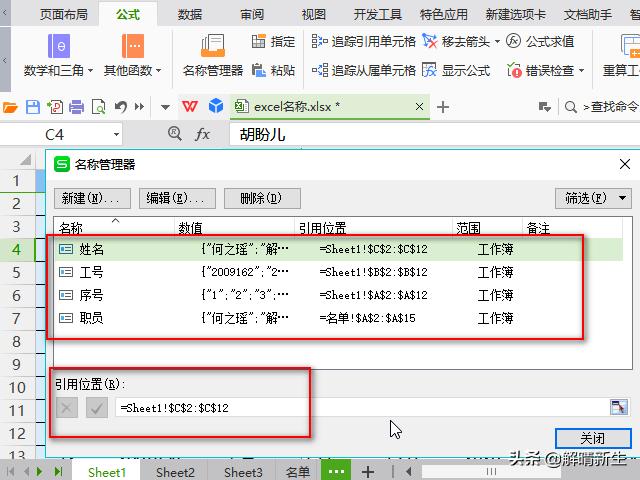Close the excel名称.xlsx document tab
Viewport: 640px width, 480px height.
(419, 107)
